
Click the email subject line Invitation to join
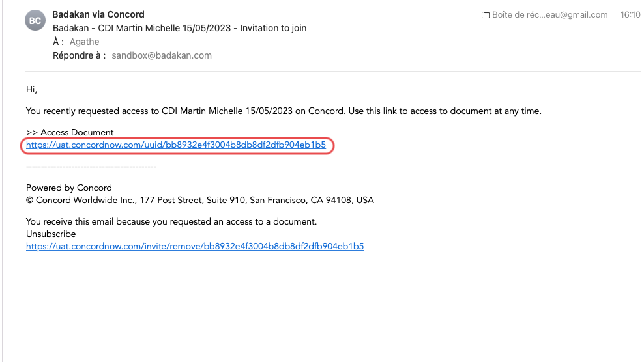[179, 28]
